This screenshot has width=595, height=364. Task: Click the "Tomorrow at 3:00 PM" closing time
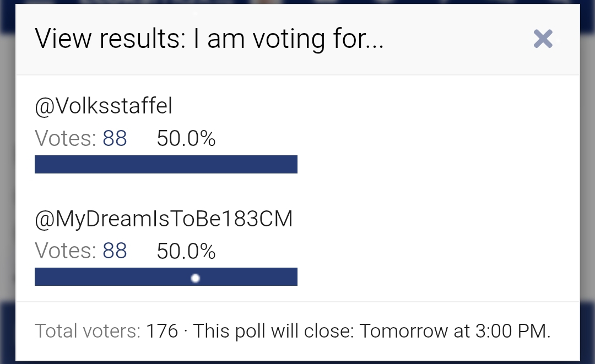tap(455, 332)
